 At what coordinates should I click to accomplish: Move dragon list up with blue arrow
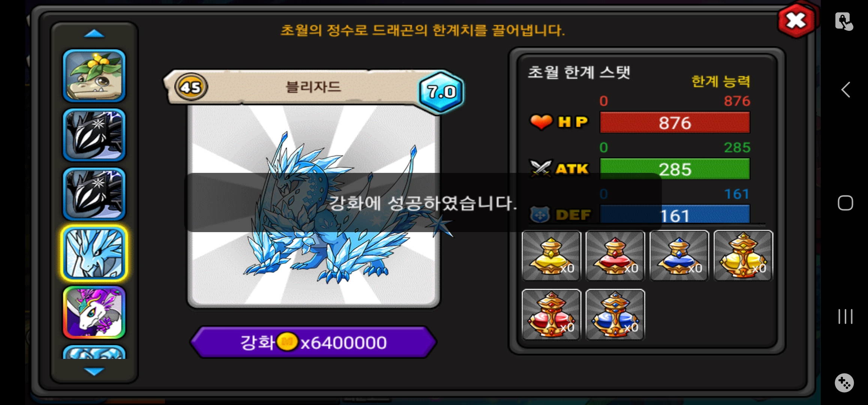(x=94, y=34)
